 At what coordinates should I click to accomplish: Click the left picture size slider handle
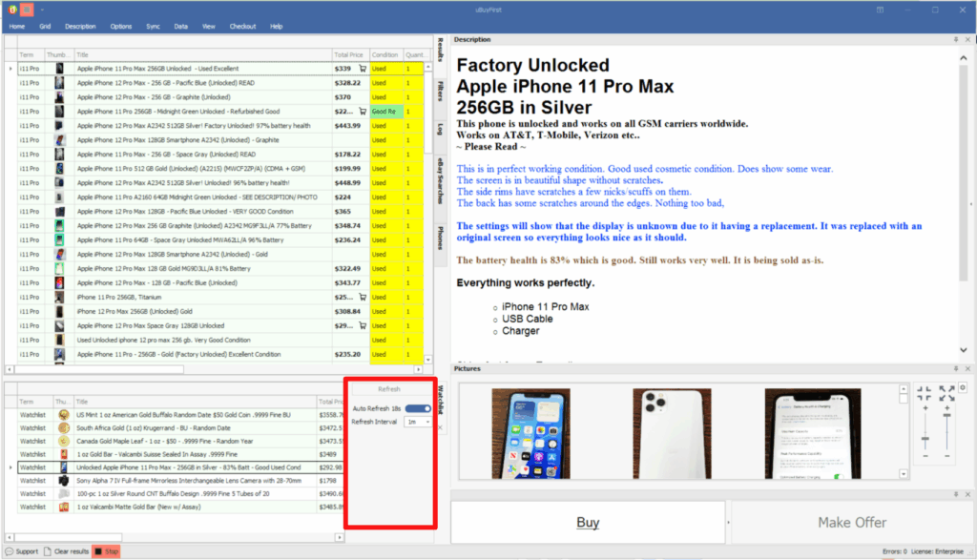coord(925,440)
